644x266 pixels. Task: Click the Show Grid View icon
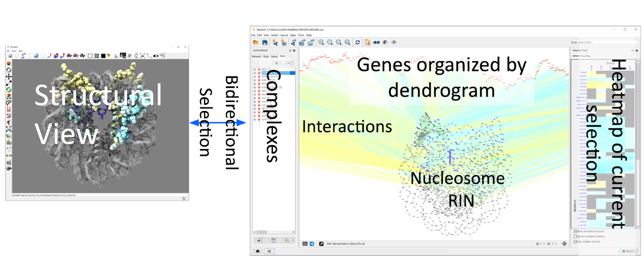click(x=305, y=244)
